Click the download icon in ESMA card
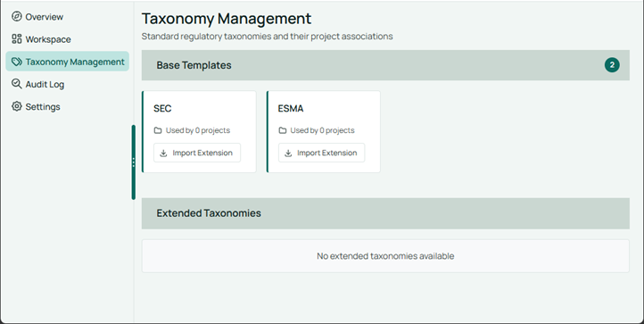 [x=288, y=153]
